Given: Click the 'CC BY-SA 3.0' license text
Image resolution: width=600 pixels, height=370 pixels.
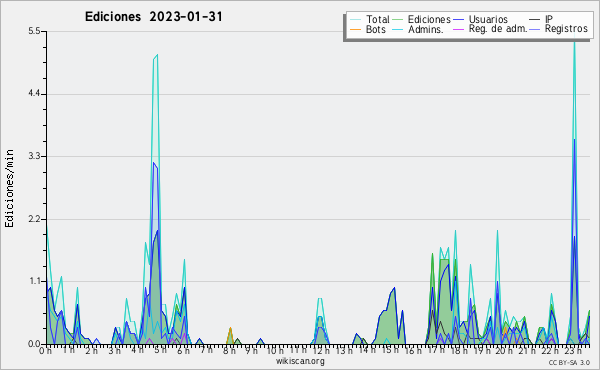Looking at the screenshot, I should [569, 362].
